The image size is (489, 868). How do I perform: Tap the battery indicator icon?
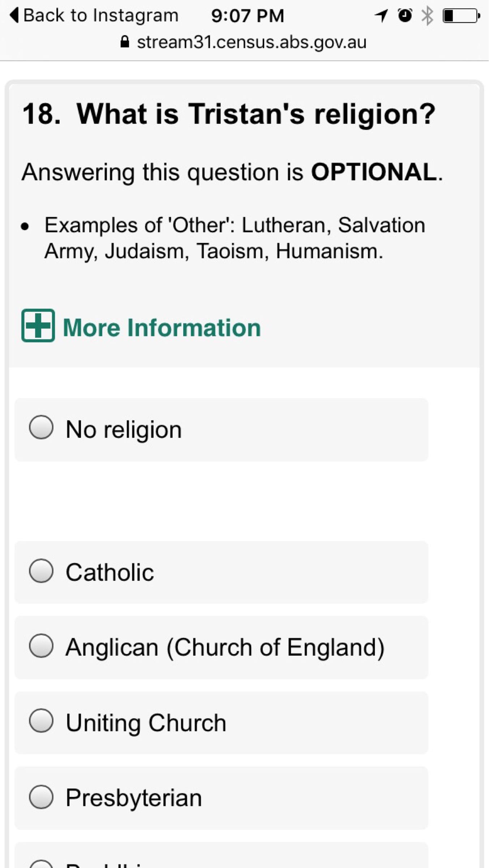click(461, 16)
